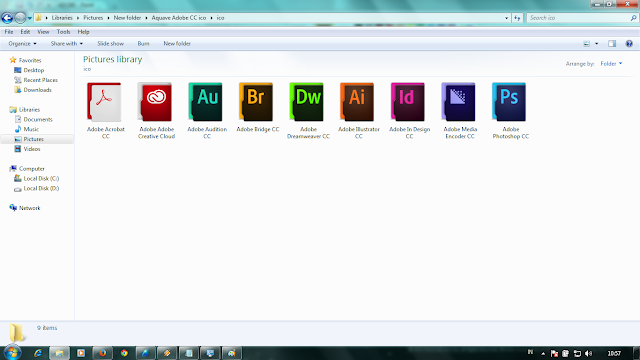Open the File menu
The width and height of the screenshot is (640, 360).
[x=9, y=32]
